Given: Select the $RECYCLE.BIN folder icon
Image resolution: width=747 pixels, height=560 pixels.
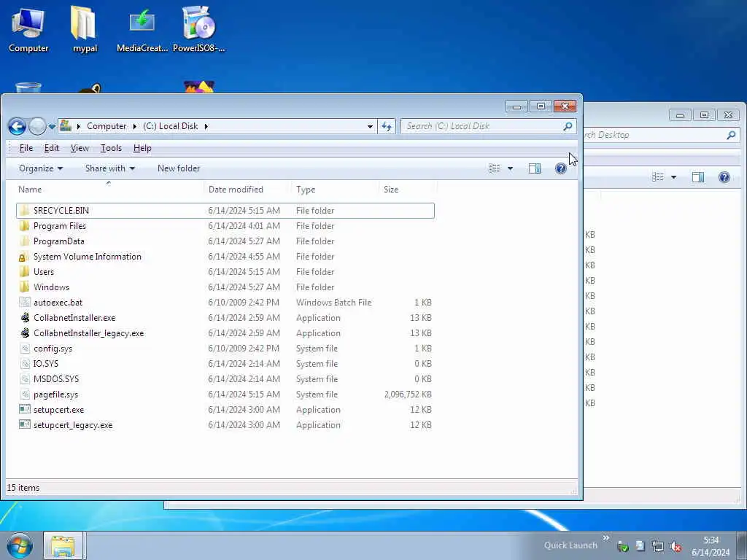Looking at the screenshot, I should tap(24, 211).
